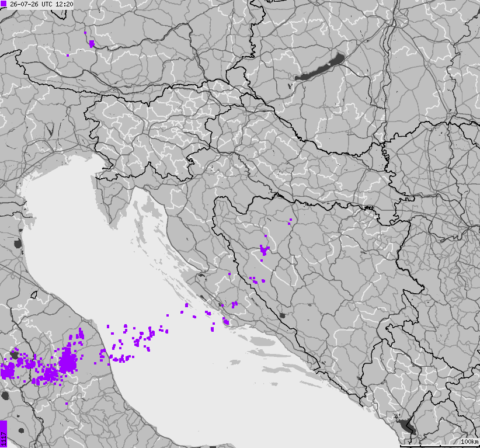
Task: Click the "26-07-26 UTC 12:20" timestamp label
Action: click(x=41, y=5)
